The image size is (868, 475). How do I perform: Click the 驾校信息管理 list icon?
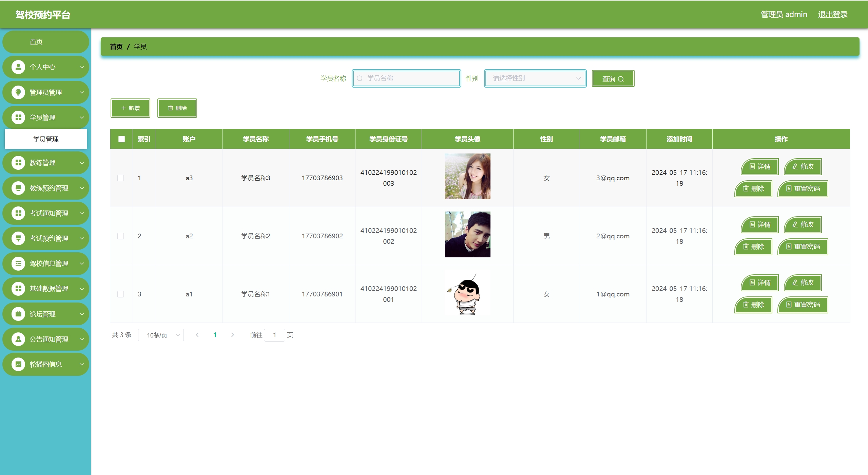[x=18, y=263]
